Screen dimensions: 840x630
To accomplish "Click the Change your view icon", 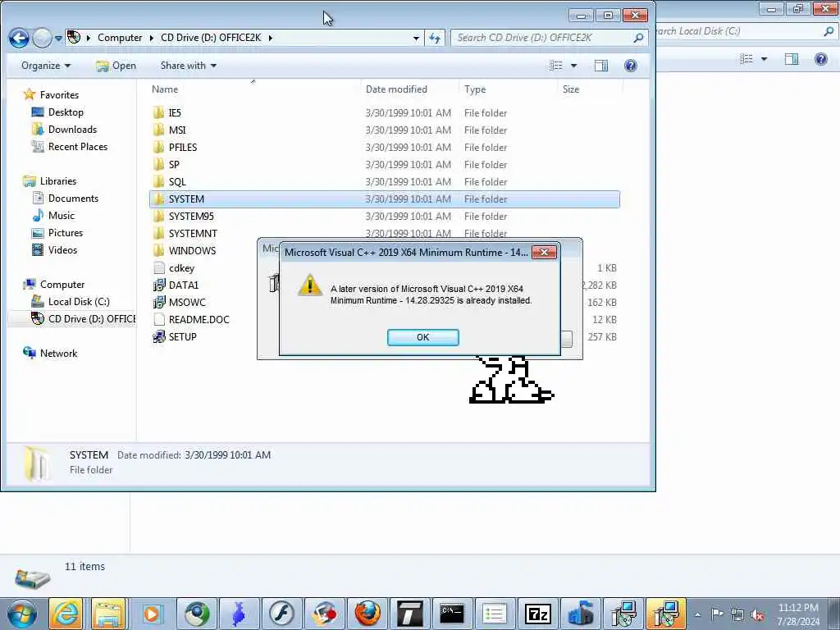I will (556, 66).
